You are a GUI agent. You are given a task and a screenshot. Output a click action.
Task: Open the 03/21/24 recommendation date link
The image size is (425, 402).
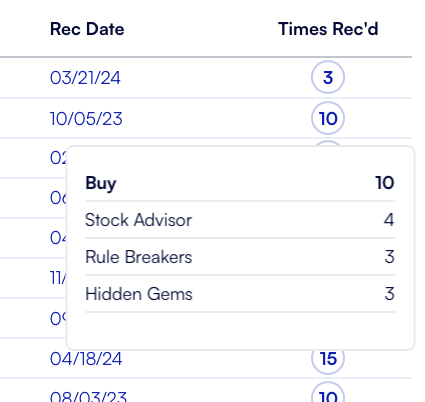[85, 78]
